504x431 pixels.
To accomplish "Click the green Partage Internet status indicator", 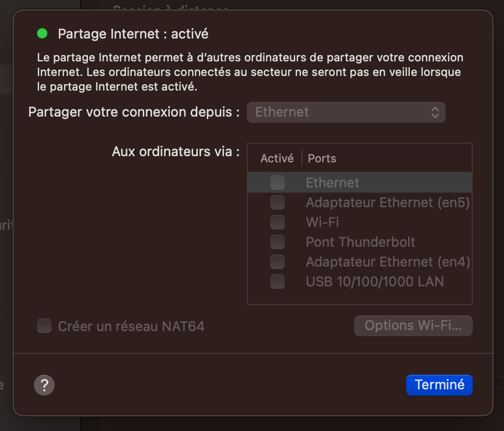I will coord(42,33).
